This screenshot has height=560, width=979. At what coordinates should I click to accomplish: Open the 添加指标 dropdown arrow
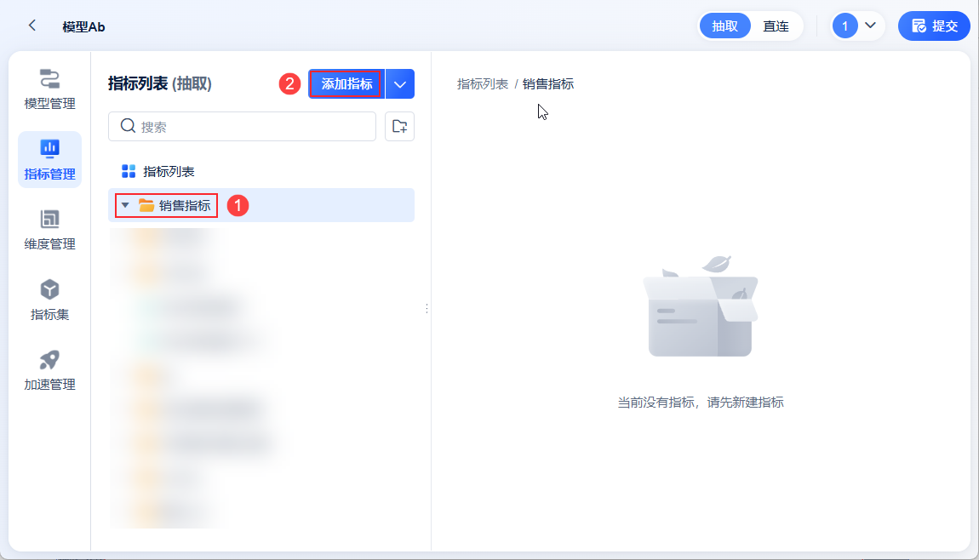(400, 83)
